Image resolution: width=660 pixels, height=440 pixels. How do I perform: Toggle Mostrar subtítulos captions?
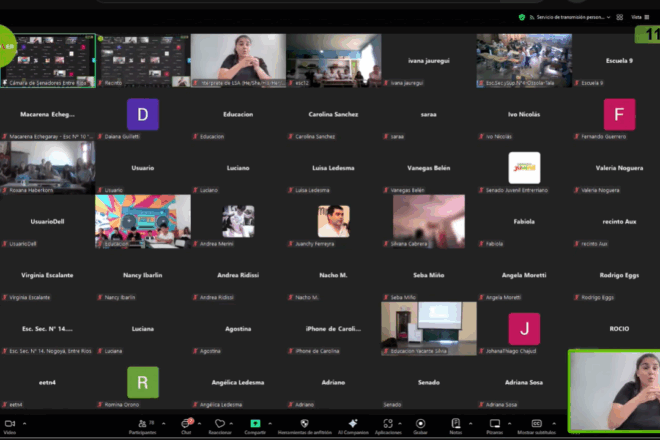click(537, 425)
